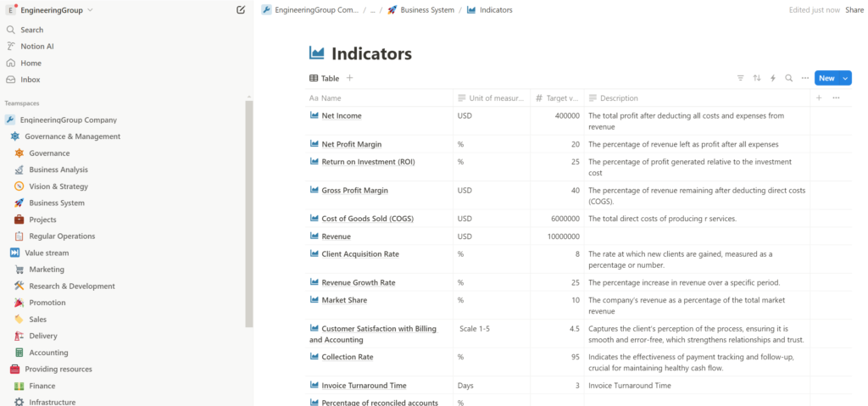The width and height of the screenshot is (868, 406).
Task: Open table options three-dot icon
Action: click(x=804, y=78)
